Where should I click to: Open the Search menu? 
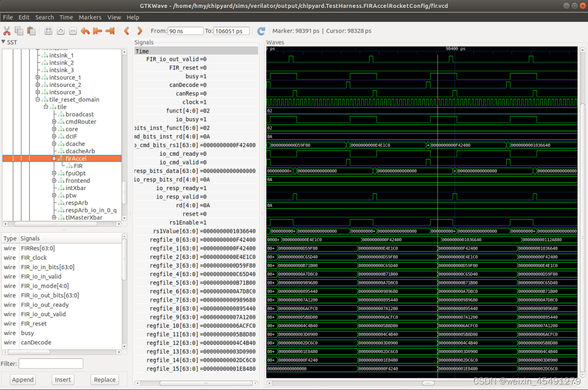pos(44,17)
